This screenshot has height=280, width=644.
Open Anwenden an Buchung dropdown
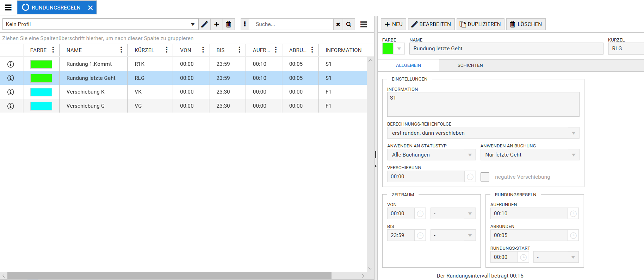(530, 155)
